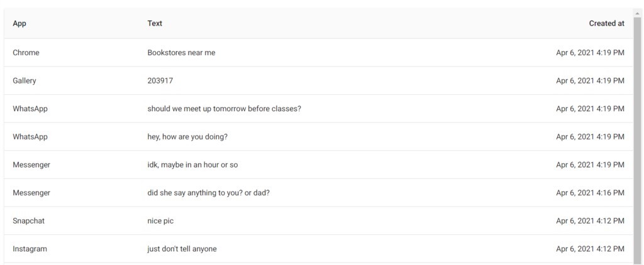Click the "did she say anything" message
This screenshot has width=644, height=265.
click(208, 193)
